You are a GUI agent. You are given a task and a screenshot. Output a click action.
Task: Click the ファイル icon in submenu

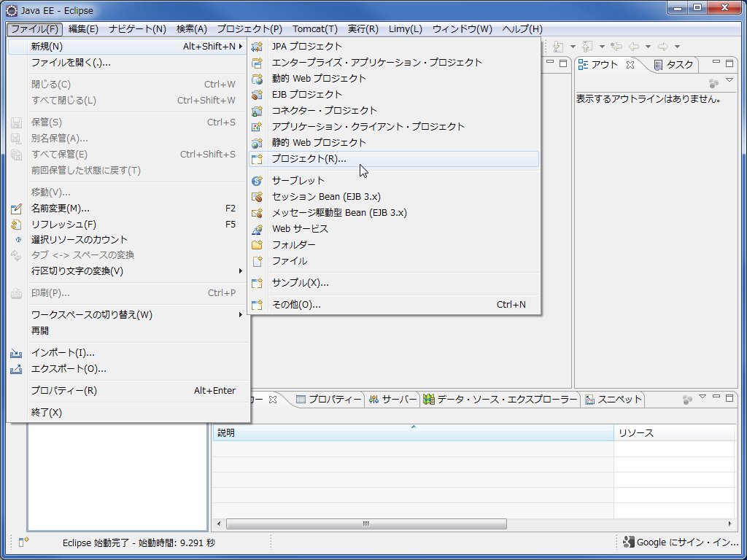tap(257, 261)
